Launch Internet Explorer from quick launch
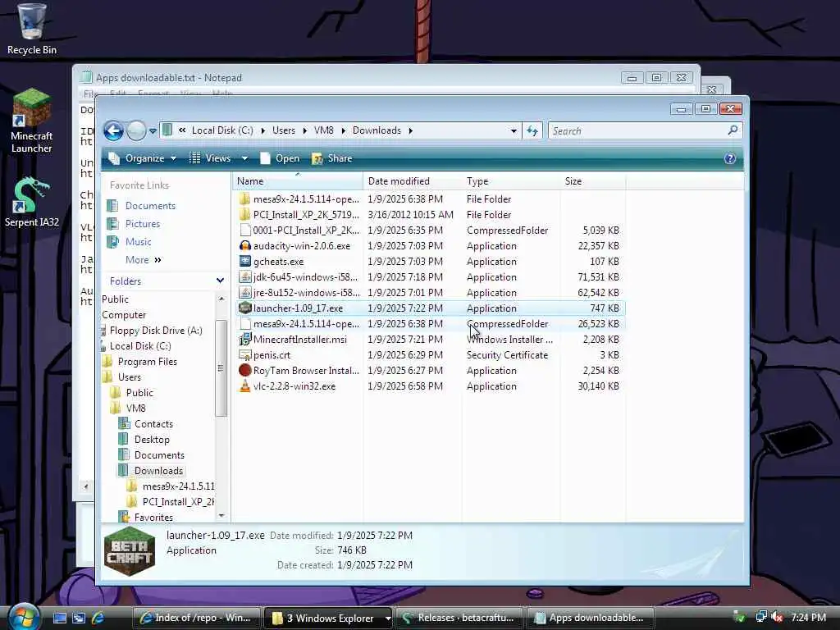This screenshot has height=630, width=840. coord(98,619)
